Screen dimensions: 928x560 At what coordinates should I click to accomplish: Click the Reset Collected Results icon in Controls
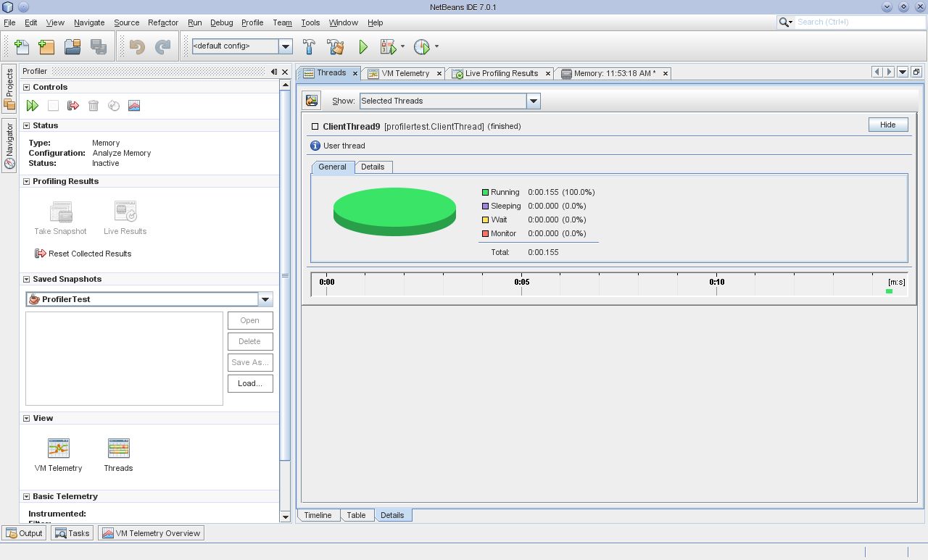(73, 106)
